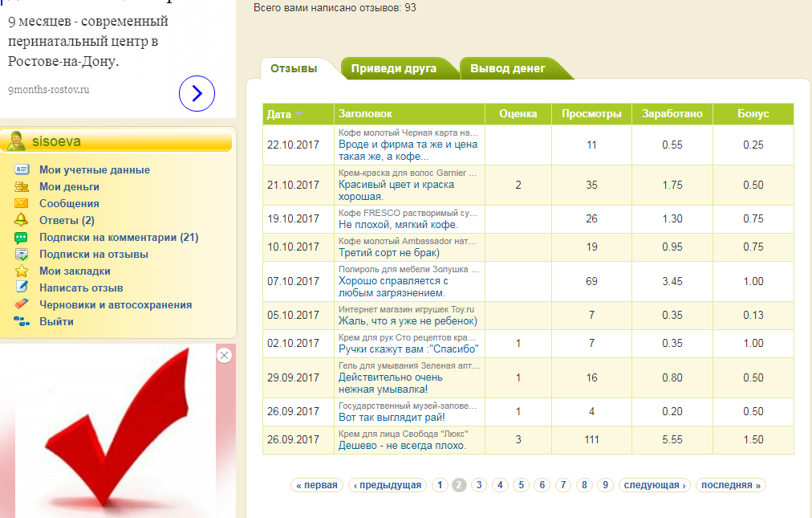Click the blue arrow circle in the 9months ad
Screen dimensions: 812x518
coord(197,93)
